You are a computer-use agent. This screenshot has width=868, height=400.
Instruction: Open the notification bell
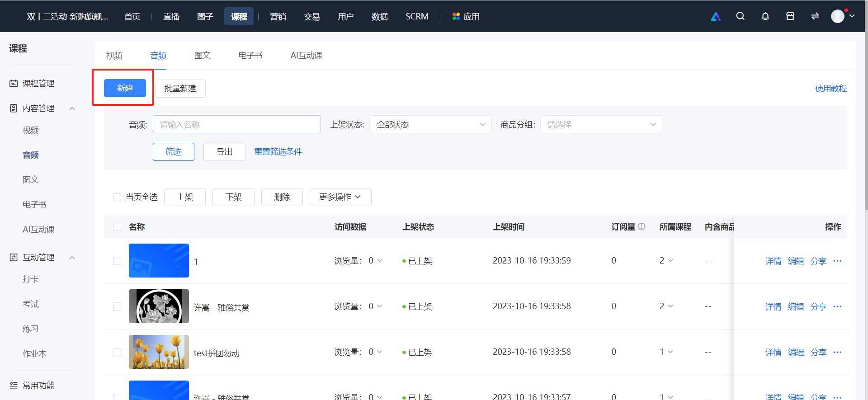[765, 16]
